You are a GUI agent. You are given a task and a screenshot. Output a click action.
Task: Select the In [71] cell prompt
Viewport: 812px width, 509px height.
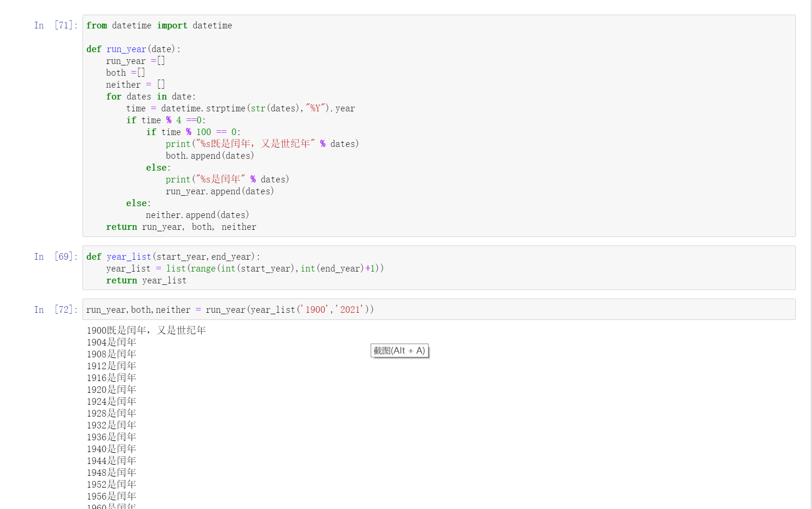point(55,26)
